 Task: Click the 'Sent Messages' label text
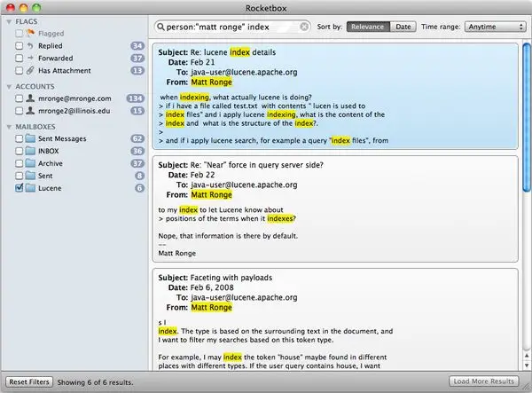[x=62, y=138]
